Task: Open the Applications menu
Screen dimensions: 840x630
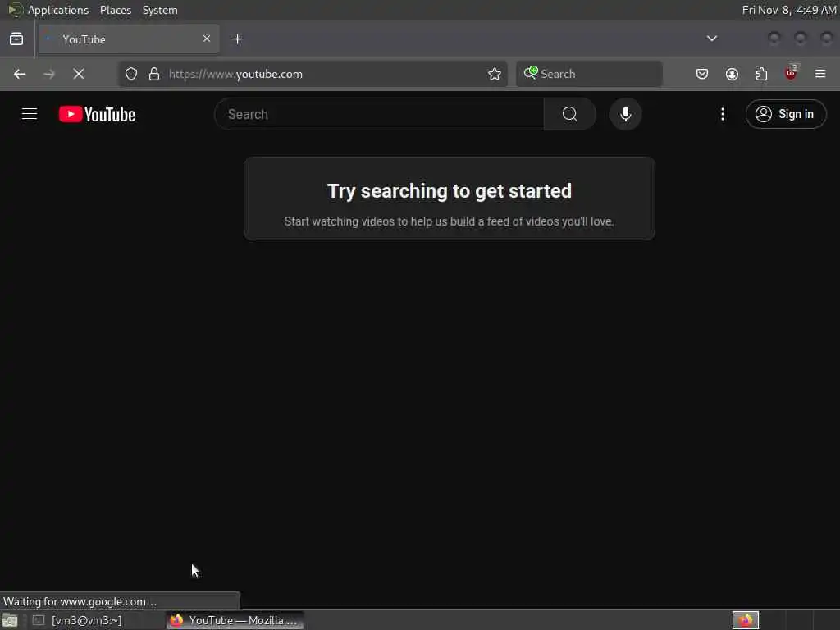Action: pyautogui.click(x=58, y=10)
